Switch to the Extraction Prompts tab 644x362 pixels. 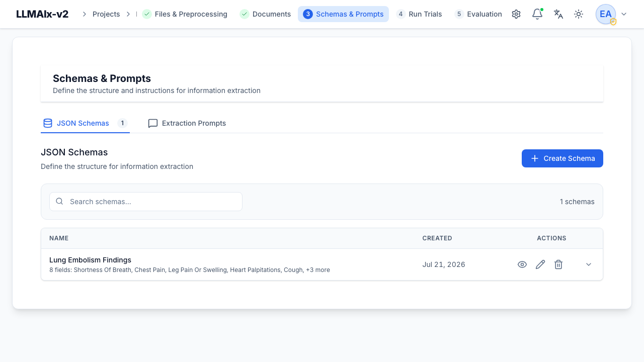pyautogui.click(x=187, y=123)
